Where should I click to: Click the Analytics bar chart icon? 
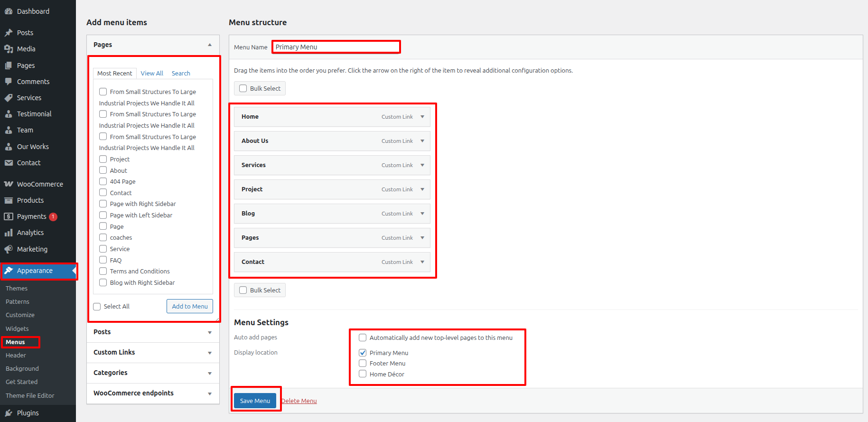click(x=9, y=233)
